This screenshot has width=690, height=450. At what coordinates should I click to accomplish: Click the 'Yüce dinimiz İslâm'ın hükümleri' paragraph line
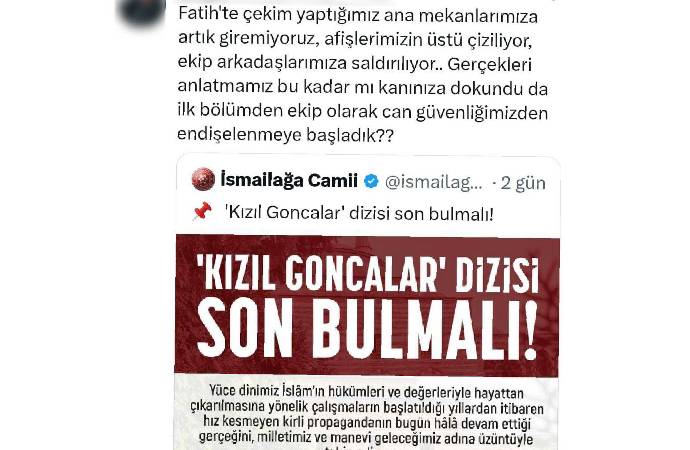[x=366, y=391]
